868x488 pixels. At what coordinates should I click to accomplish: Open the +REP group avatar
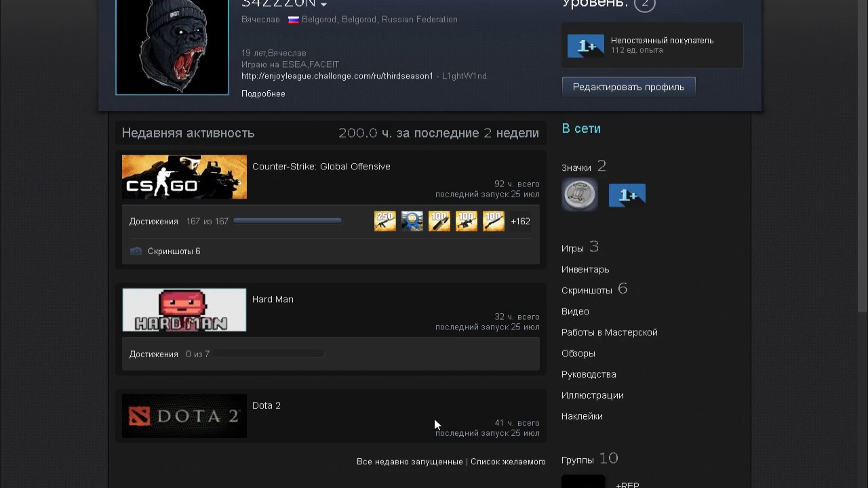pos(583,482)
